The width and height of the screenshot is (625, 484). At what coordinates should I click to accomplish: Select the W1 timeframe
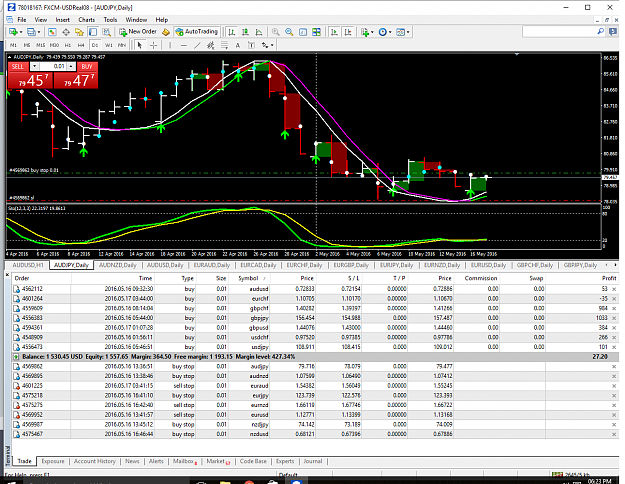tap(108, 45)
